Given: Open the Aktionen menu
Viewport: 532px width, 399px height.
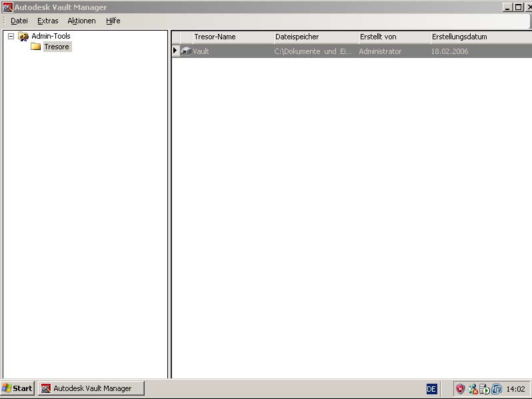Looking at the screenshot, I should [81, 21].
